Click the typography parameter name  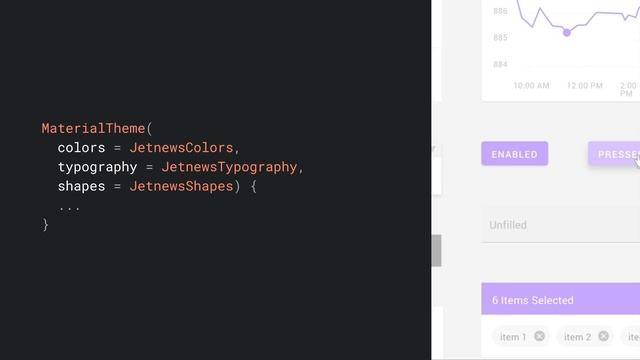(x=97, y=167)
